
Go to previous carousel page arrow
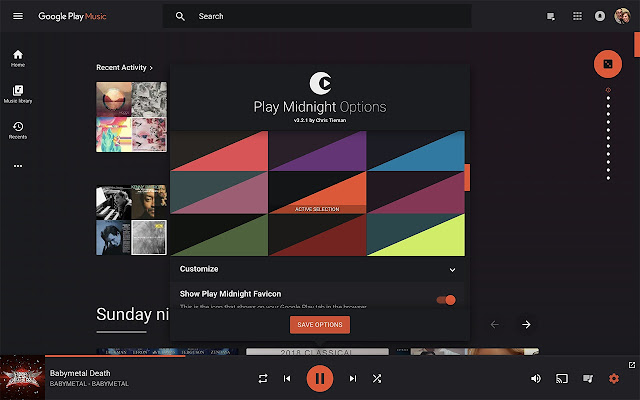click(495, 324)
